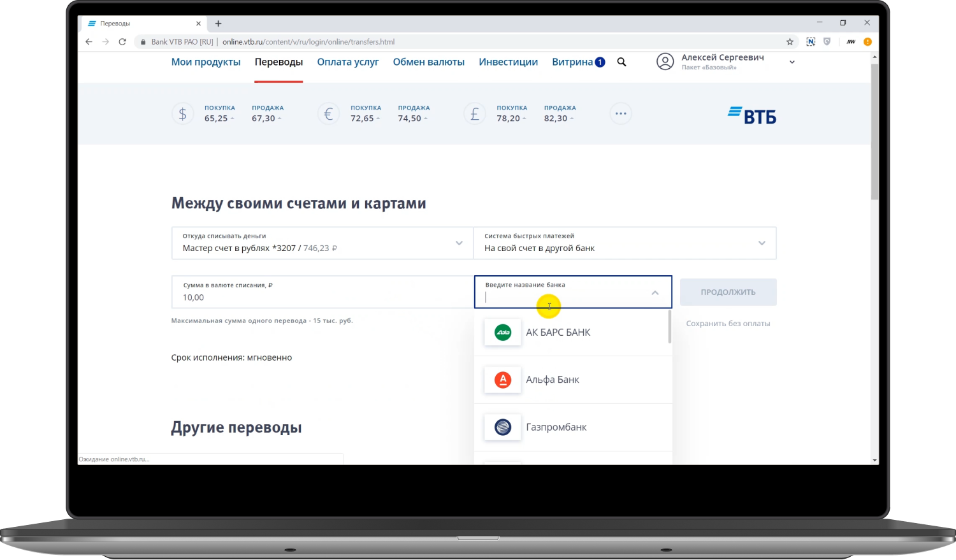Click the browser forward arrow
The height and width of the screenshot is (560, 956).
[105, 42]
